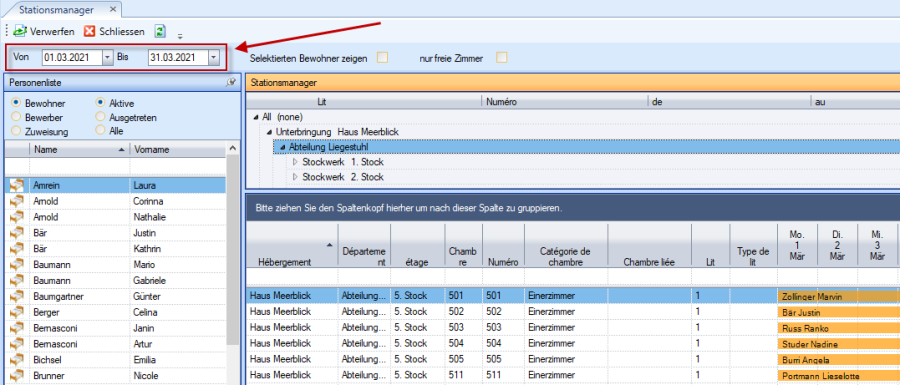Sort grid by Catégorie de chambre column
Viewport: 900px width, 385px height.
coord(565,246)
